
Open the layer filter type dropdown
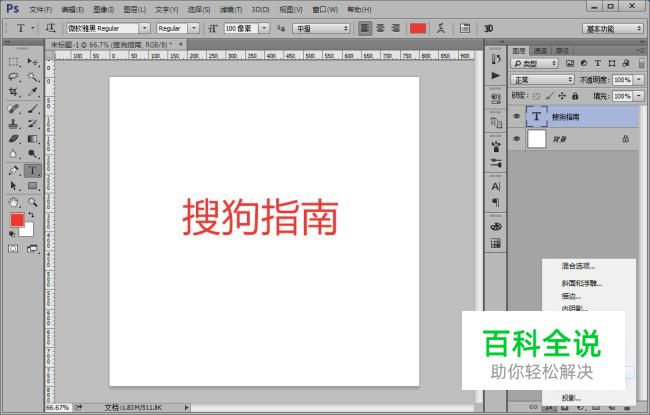pyautogui.click(x=534, y=63)
